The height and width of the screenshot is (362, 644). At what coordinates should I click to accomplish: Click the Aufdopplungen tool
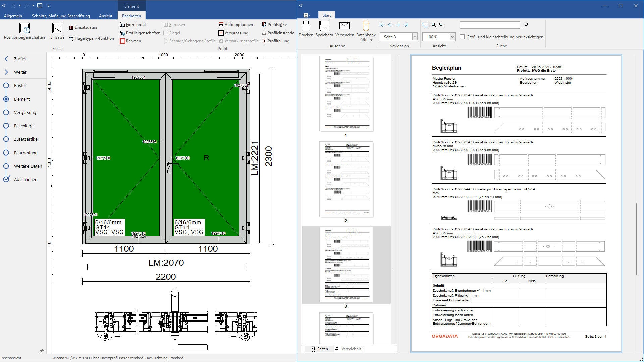click(236, 25)
